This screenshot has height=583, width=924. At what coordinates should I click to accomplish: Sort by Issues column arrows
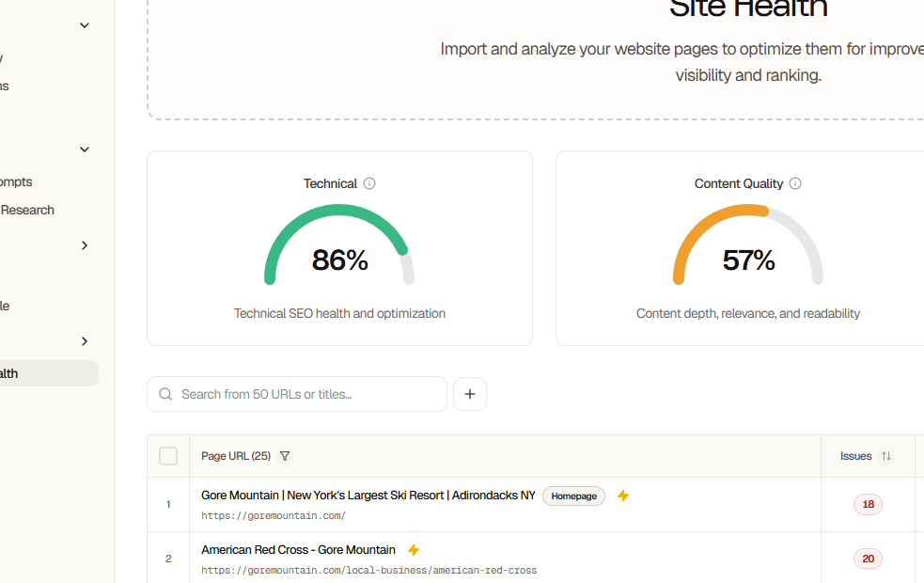pyautogui.click(x=885, y=456)
